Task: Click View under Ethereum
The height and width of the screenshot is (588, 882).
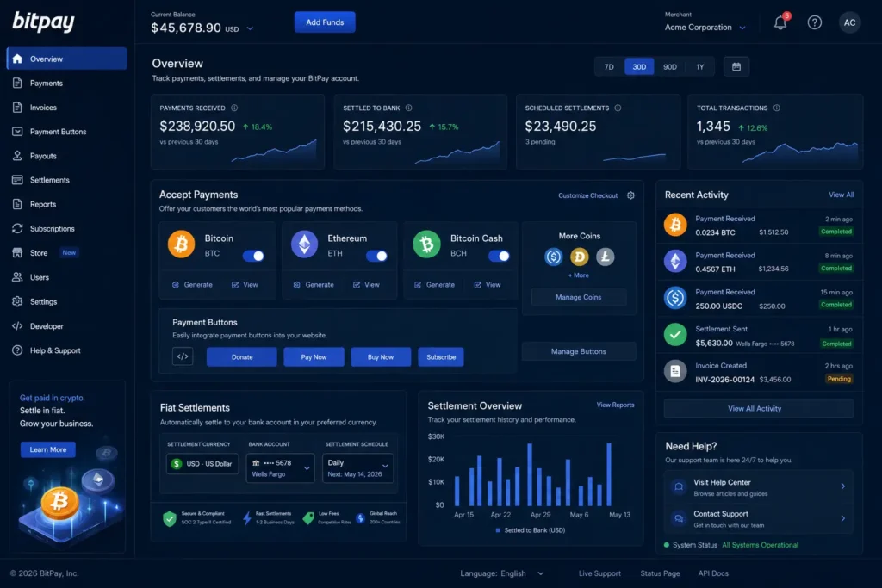Action: pos(366,285)
